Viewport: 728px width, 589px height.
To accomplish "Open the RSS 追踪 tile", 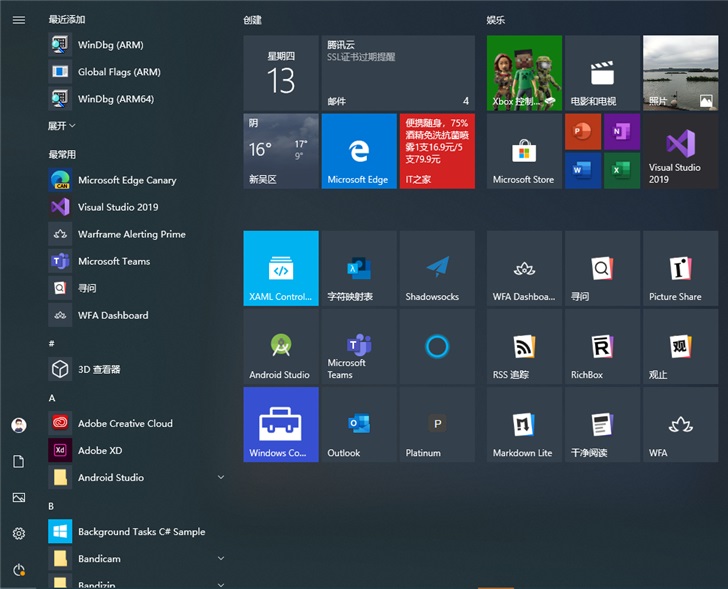I will coord(523,347).
